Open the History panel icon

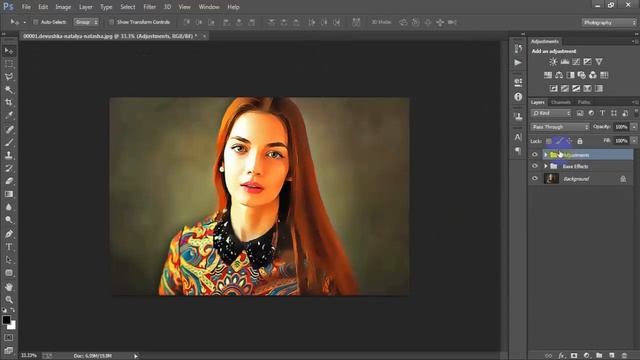518,49
